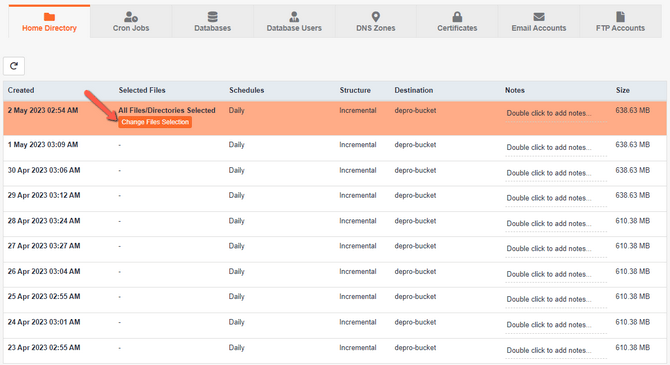Click the Certificates padlock icon
The height and width of the screenshot is (365, 670).
pos(457,17)
